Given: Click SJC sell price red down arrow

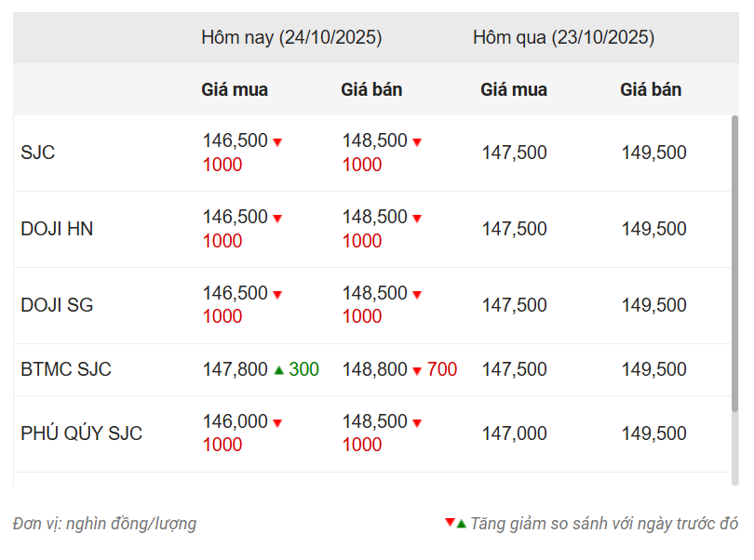Looking at the screenshot, I should point(417,142).
